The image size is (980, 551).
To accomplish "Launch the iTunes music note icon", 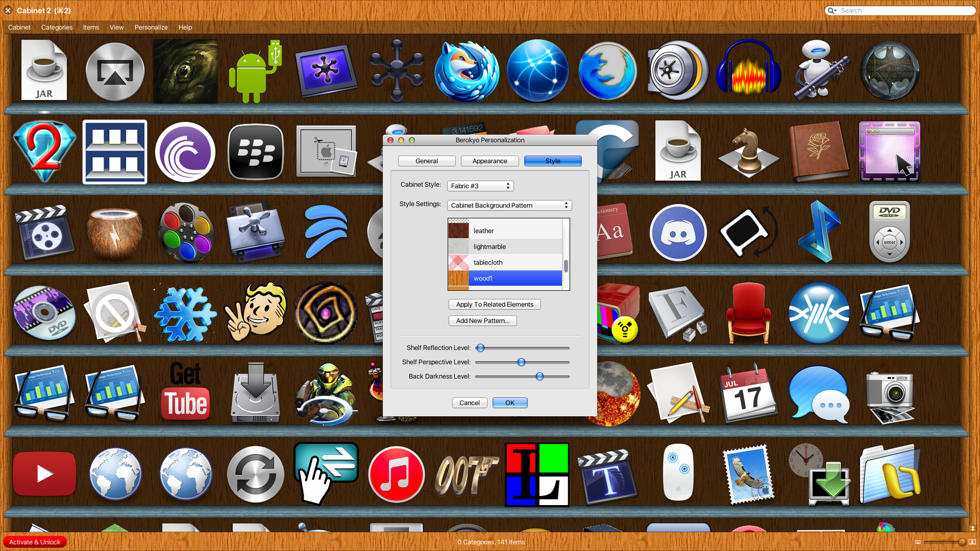I will (397, 474).
